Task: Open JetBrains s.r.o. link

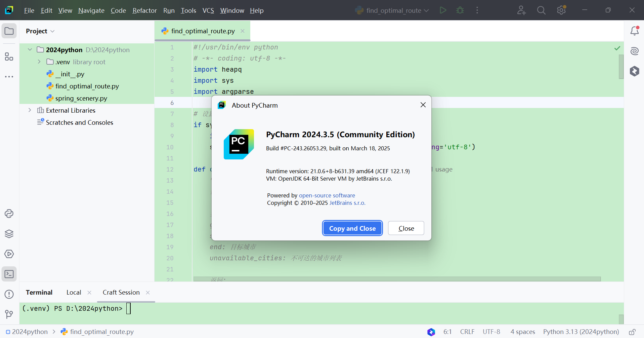Action: click(x=347, y=203)
